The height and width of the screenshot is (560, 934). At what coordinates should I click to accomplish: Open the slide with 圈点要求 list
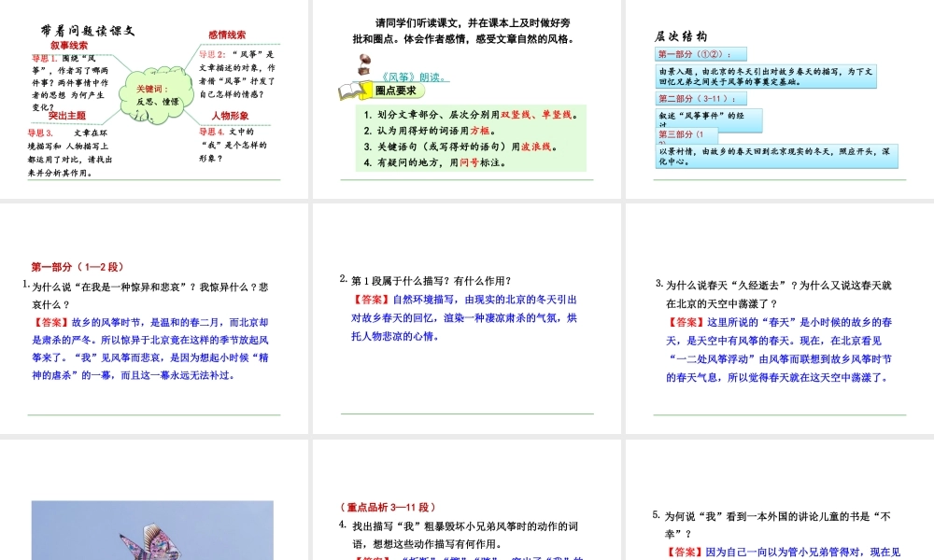pos(466,99)
